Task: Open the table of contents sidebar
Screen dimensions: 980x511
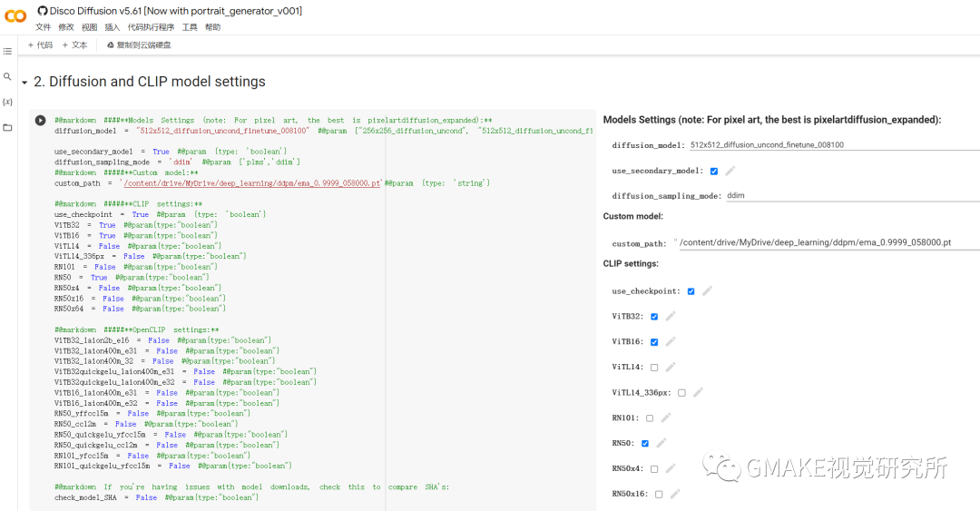Action: [x=8, y=52]
